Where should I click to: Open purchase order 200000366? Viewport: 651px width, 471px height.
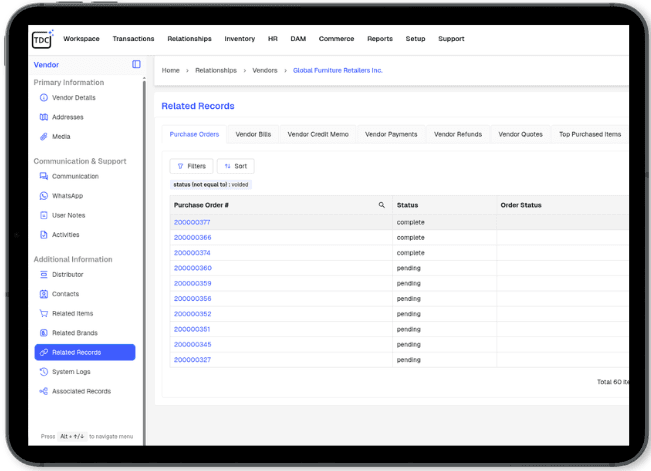click(193, 238)
